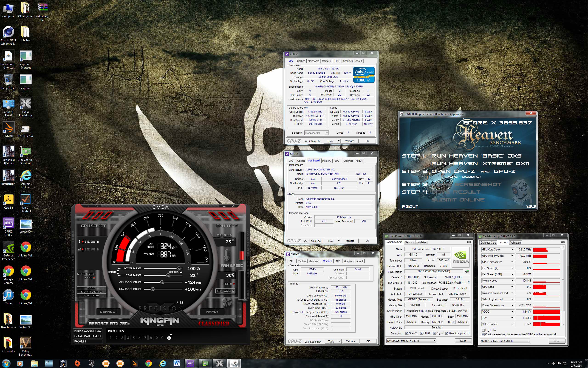The image size is (588, 368).
Task: Open LinX shortcut on desktop
Action: pos(25,203)
